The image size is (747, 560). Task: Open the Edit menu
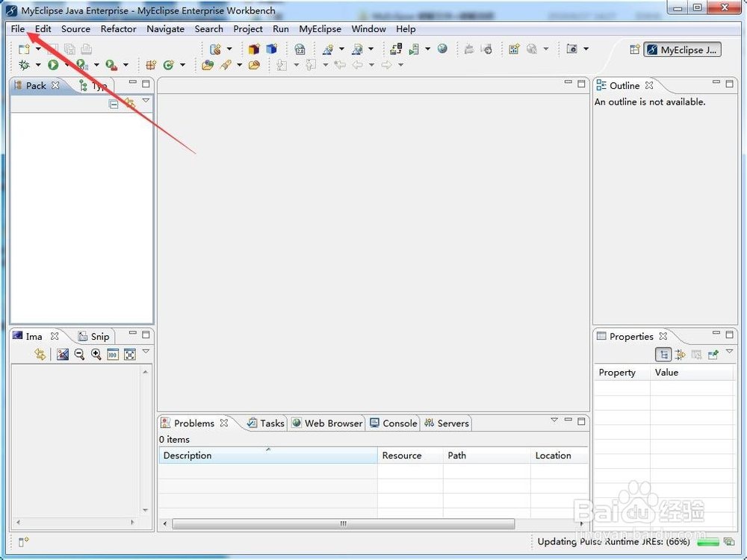43,29
